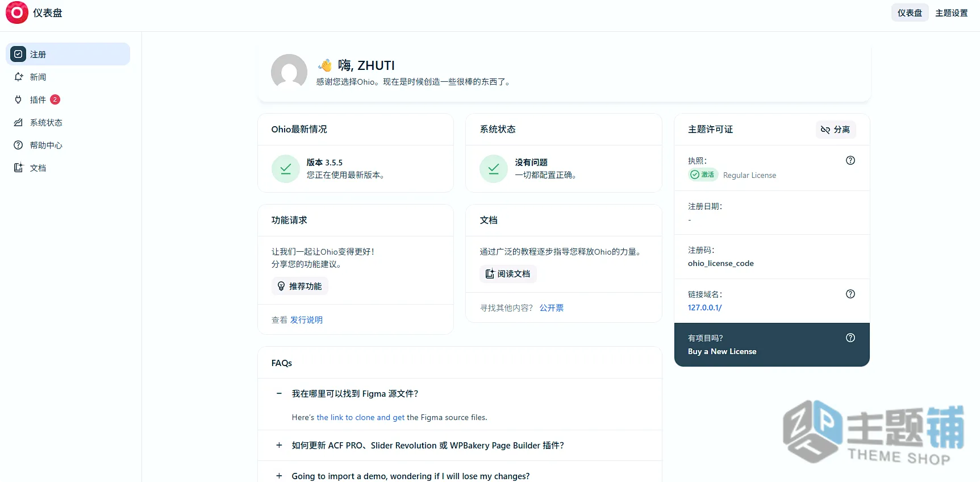The width and height of the screenshot is (980, 482).
Task: Click the ACF PRO、Slider Revolution FAQ question text
Action: pyautogui.click(x=428, y=445)
